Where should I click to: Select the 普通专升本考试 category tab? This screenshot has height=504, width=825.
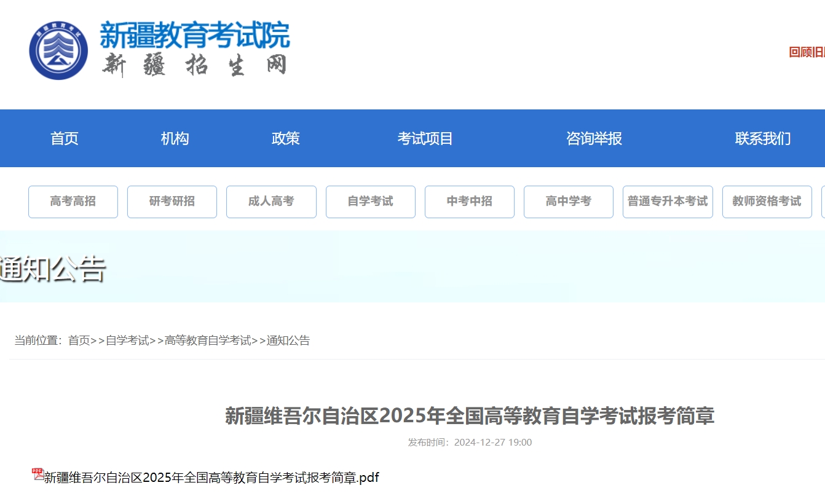click(x=668, y=202)
